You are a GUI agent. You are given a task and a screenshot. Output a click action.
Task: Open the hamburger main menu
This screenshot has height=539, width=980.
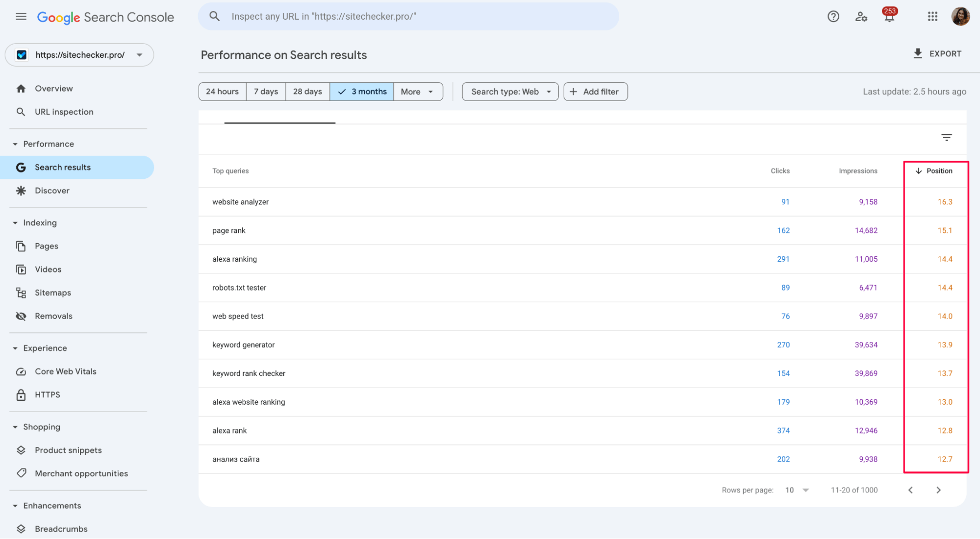(x=21, y=17)
